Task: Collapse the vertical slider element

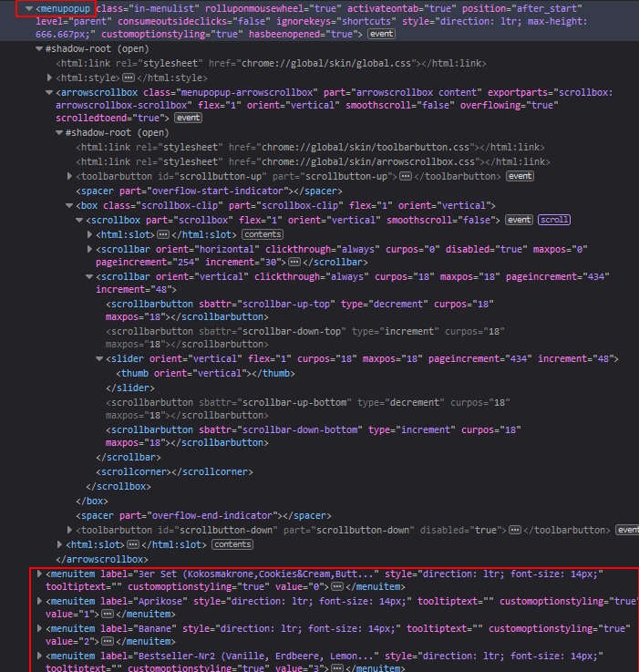Action: click(x=99, y=359)
